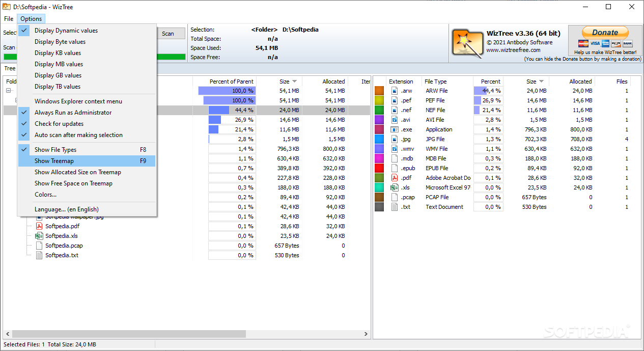Click the .pdf Adobe Acrobat icon
The image size is (644, 351).
394,178
